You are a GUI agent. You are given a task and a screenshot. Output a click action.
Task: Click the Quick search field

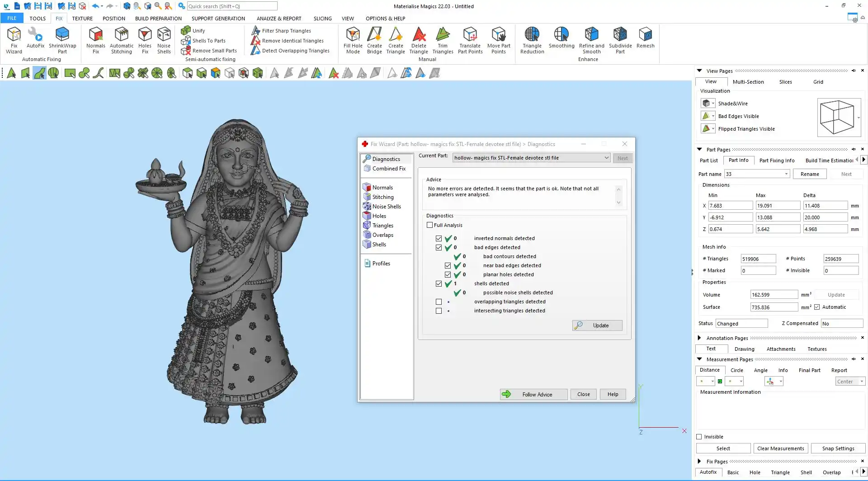coord(232,6)
